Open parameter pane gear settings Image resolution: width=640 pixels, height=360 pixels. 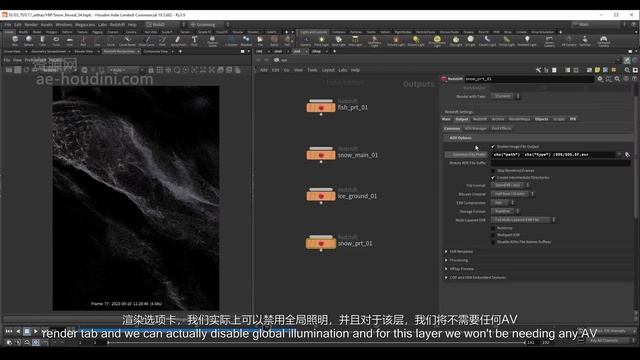pos(600,79)
